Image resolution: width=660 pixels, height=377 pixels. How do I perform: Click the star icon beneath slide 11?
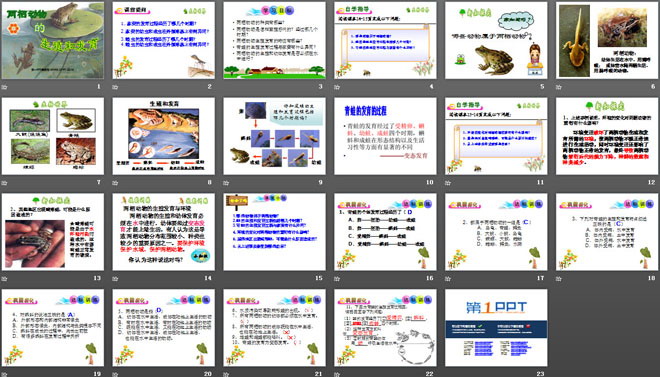(x=448, y=183)
